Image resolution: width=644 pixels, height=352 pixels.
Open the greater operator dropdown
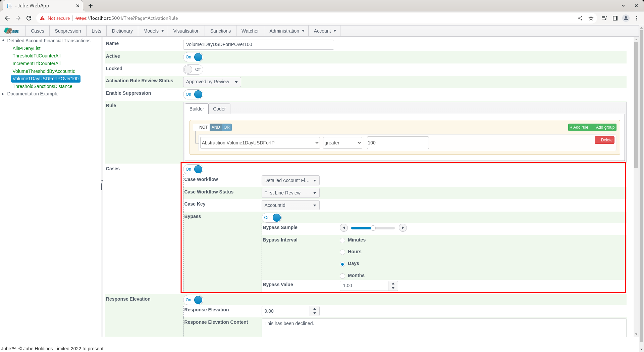click(342, 143)
